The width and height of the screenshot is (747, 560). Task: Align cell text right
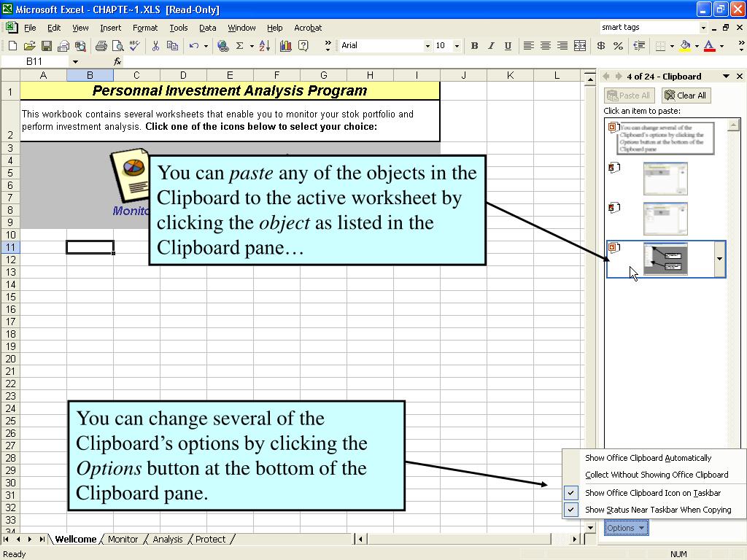[562, 46]
